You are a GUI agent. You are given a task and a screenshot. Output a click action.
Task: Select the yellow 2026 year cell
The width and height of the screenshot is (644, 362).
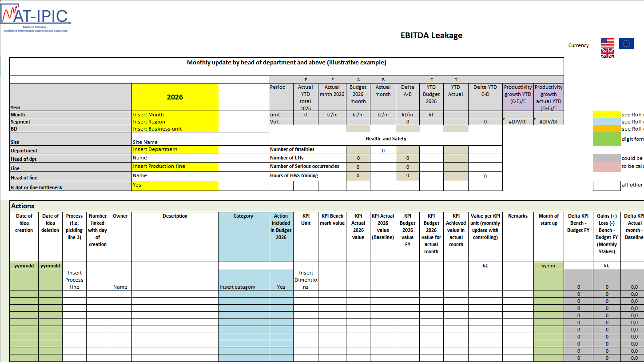tap(175, 97)
